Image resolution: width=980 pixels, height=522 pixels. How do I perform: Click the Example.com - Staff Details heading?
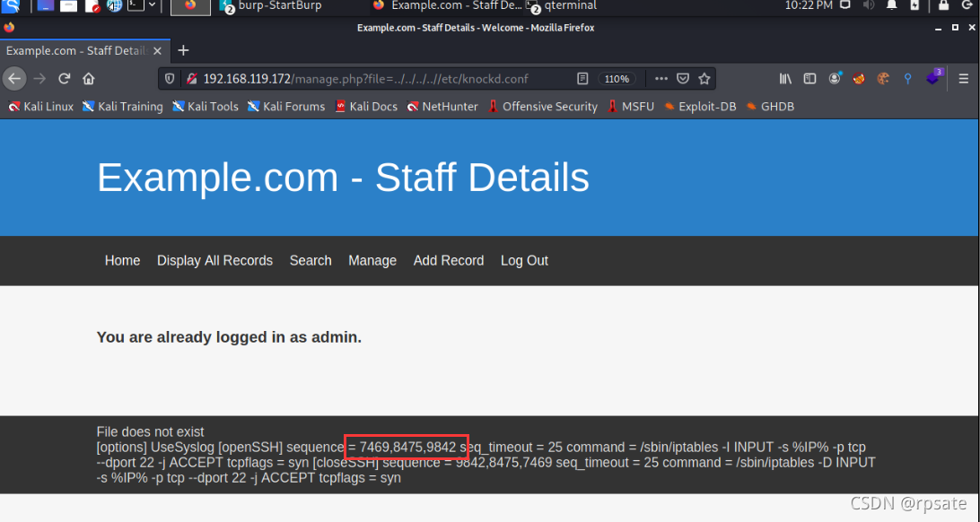pyautogui.click(x=343, y=178)
